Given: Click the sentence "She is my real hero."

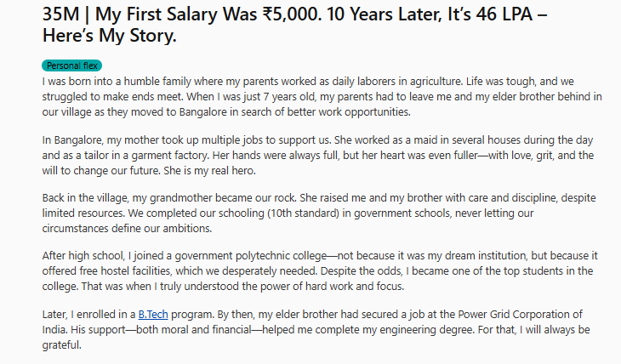Looking at the screenshot, I should 209,171.
